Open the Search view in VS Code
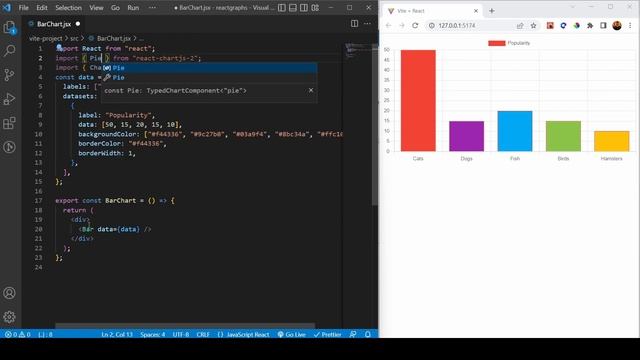This screenshot has height=360, width=640. 9,51
